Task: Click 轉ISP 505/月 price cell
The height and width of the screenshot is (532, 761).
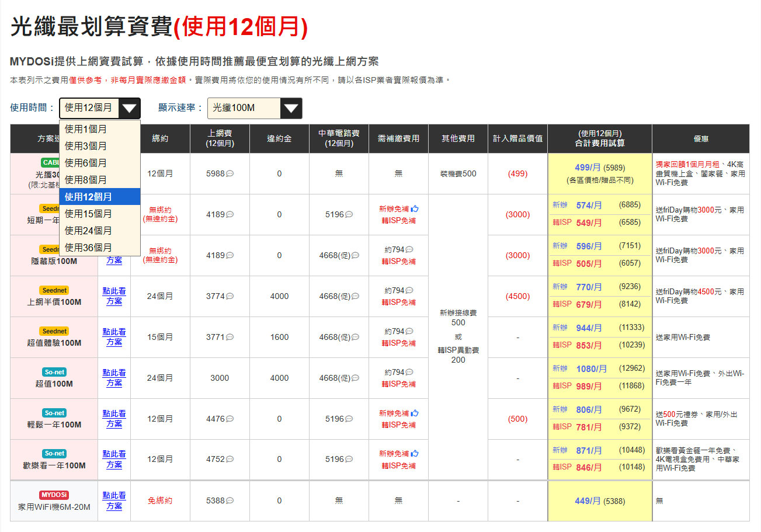Action: [x=600, y=263]
